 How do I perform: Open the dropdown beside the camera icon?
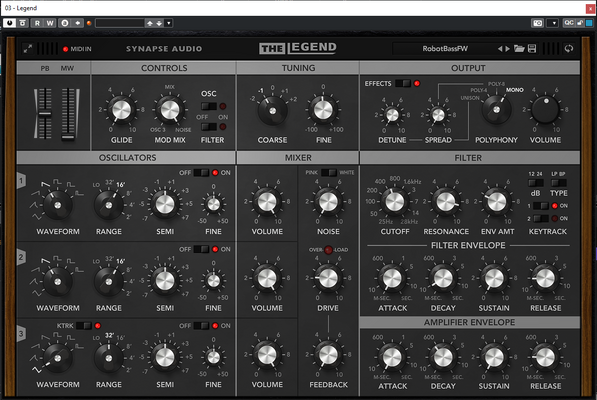(x=553, y=23)
